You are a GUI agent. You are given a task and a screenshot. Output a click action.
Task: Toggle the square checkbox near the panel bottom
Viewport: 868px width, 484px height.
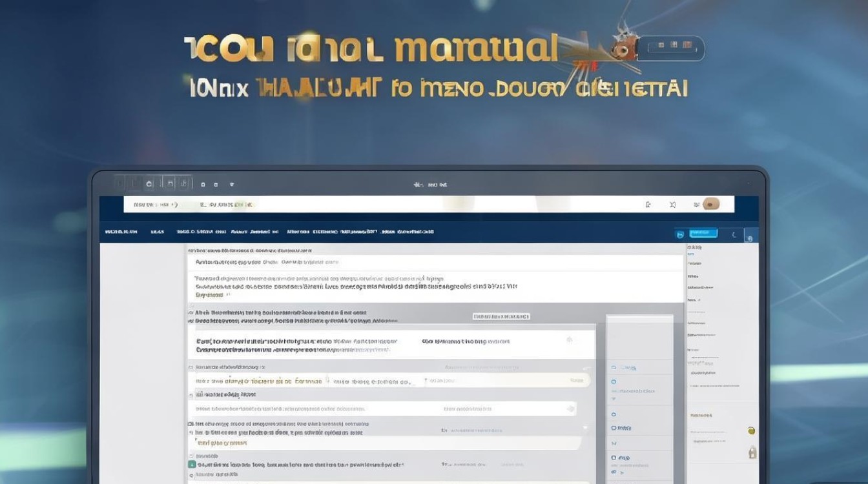pyautogui.click(x=614, y=458)
